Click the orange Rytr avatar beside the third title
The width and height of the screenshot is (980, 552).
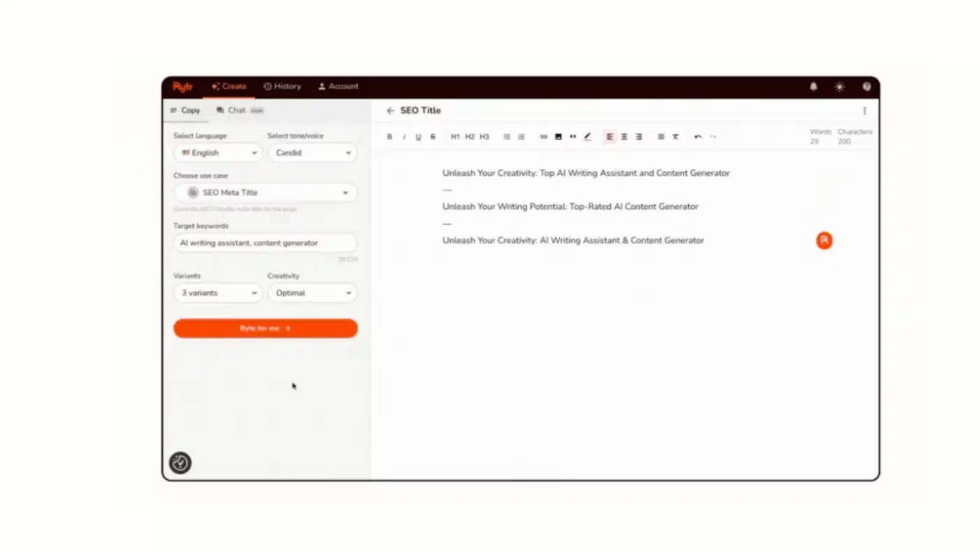pos(825,240)
